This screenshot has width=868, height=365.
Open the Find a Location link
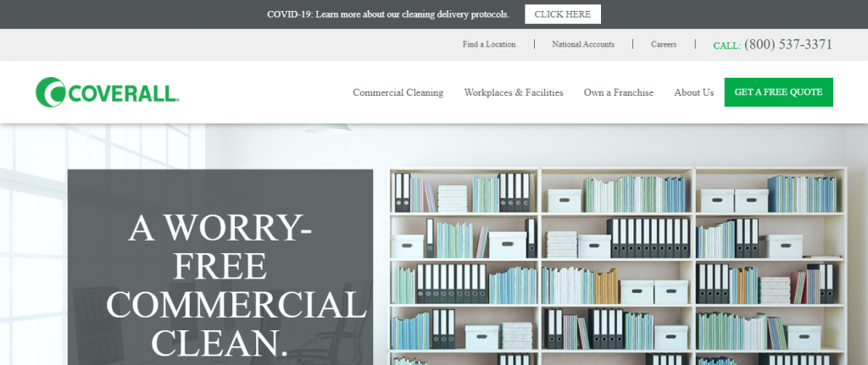pyautogui.click(x=488, y=44)
